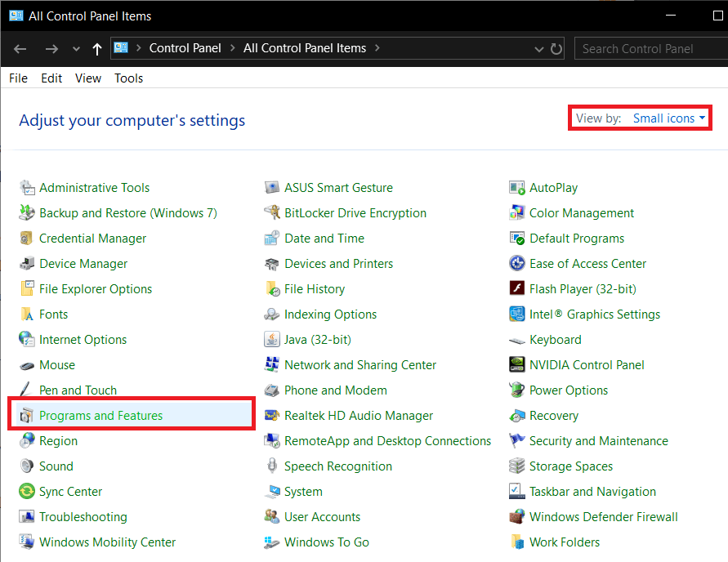This screenshot has width=728, height=562.
Task: Open the Tools menu
Action: [x=128, y=78]
